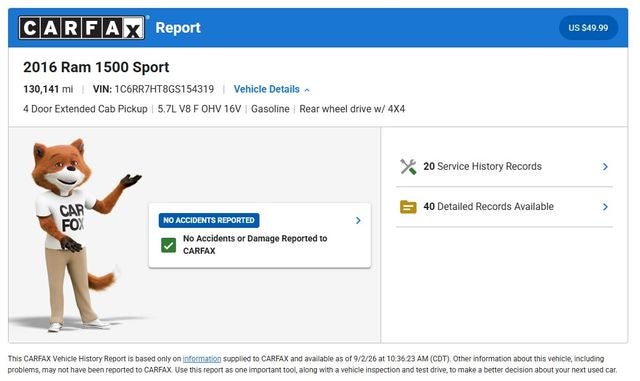Open the information hyperlink in the disclaimer
The image size is (640, 381).
[x=202, y=359]
